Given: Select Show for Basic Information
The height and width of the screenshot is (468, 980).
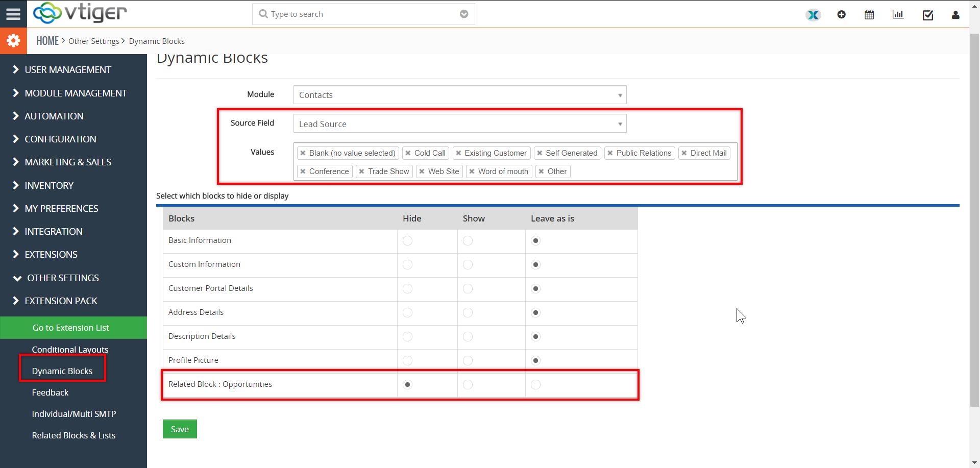Looking at the screenshot, I should (x=468, y=240).
